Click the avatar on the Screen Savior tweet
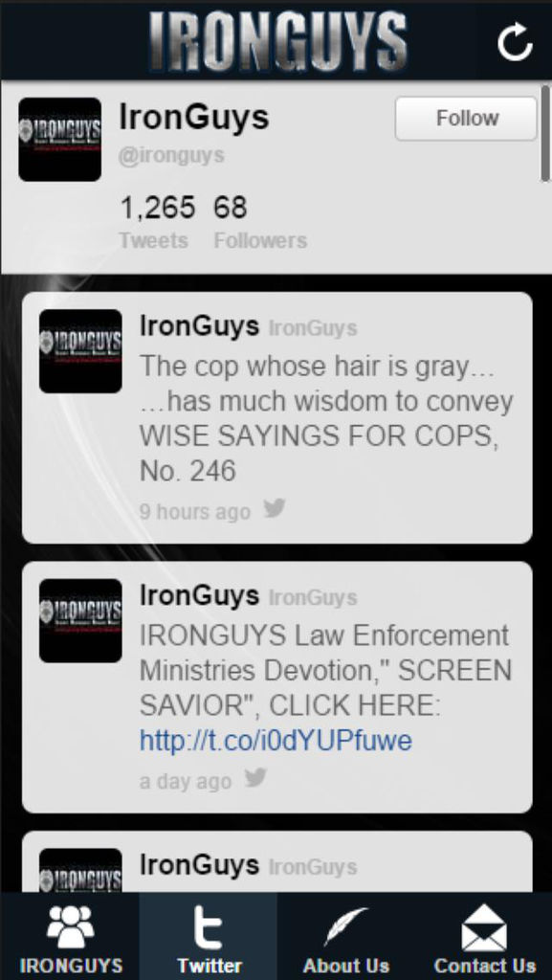The width and height of the screenshot is (552, 980). (80, 620)
